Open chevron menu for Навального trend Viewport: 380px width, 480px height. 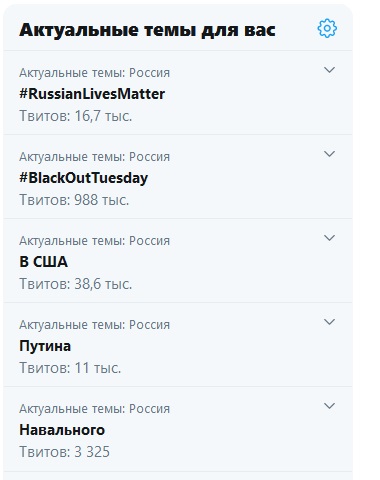pyautogui.click(x=329, y=406)
